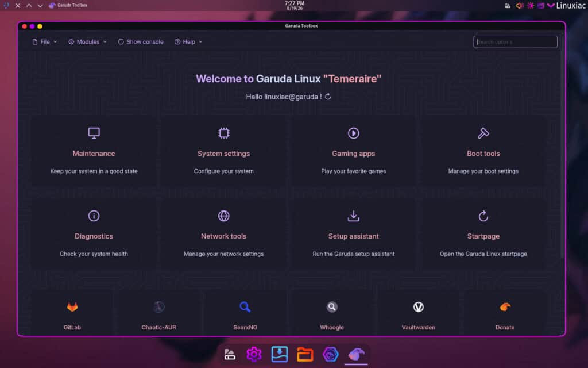Expand the Help menu
This screenshot has height=368, width=588.
click(188, 41)
